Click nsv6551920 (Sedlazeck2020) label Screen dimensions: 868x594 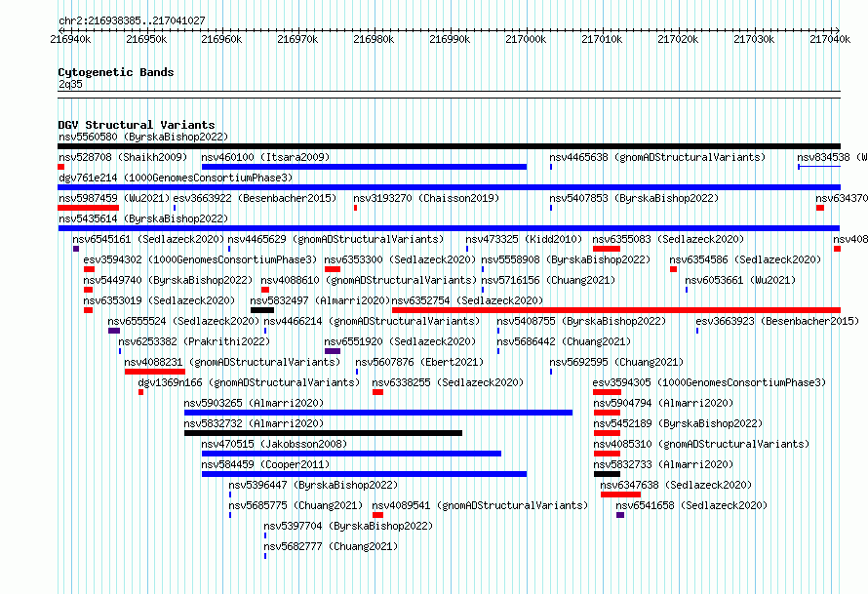click(400, 341)
